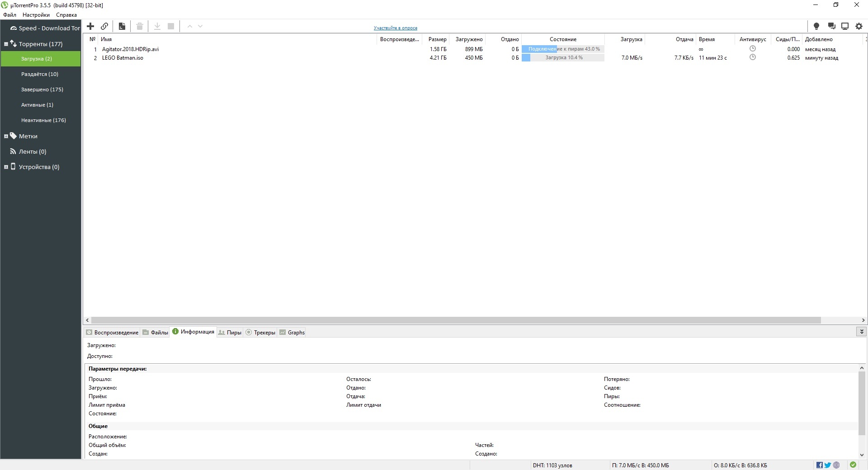
Task: Click antivirus clock icon for Agitator row
Action: tap(753, 49)
